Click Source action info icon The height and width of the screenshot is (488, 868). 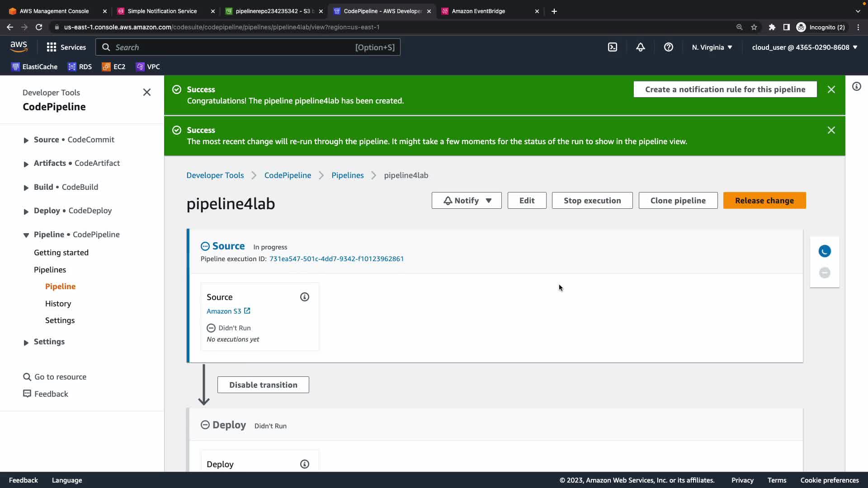coord(305,297)
